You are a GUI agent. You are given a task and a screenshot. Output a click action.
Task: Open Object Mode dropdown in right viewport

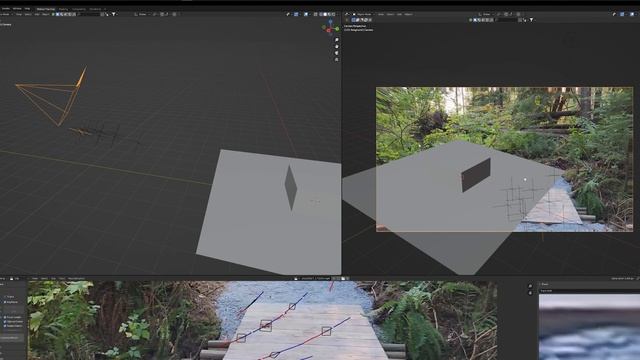tap(363, 14)
